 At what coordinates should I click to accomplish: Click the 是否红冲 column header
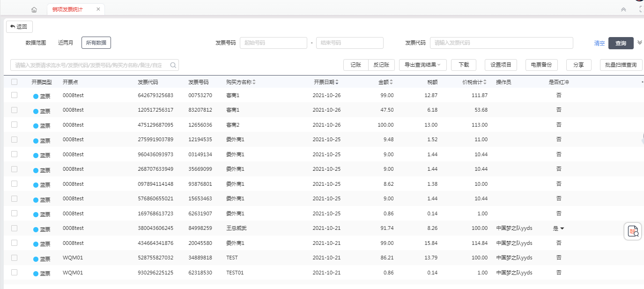tap(559, 82)
